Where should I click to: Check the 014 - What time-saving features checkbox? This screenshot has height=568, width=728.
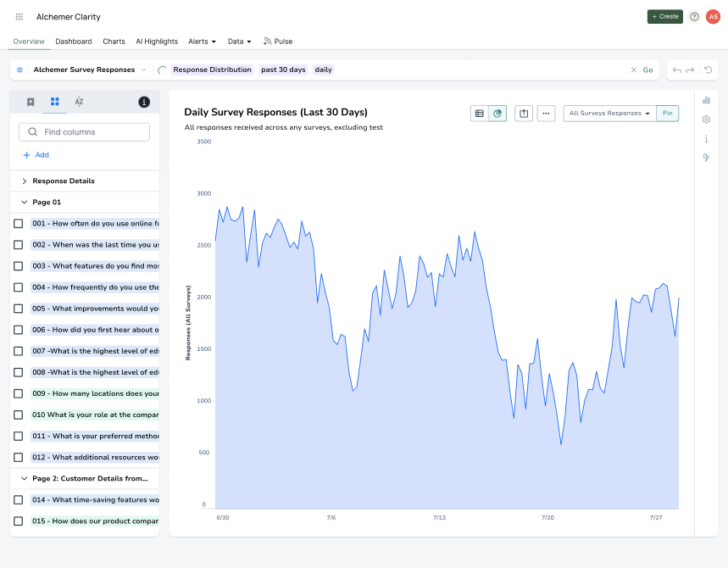pos(18,499)
